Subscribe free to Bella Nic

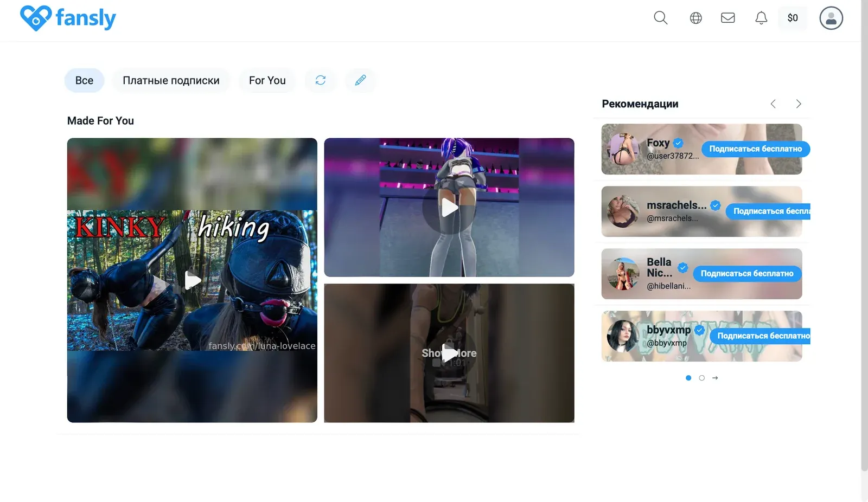click(746, 274)
